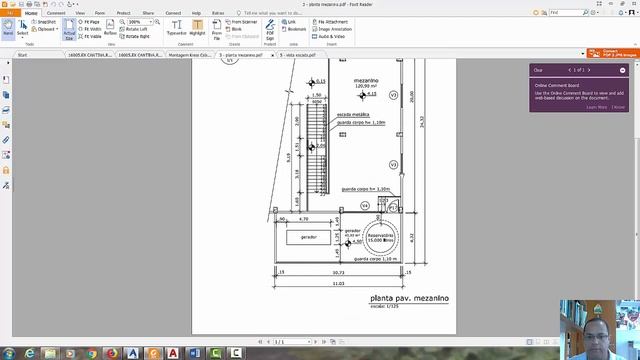Click the zoom out magnifier
Viewport: 640px width, 360px height.
(x=122, y=22)
